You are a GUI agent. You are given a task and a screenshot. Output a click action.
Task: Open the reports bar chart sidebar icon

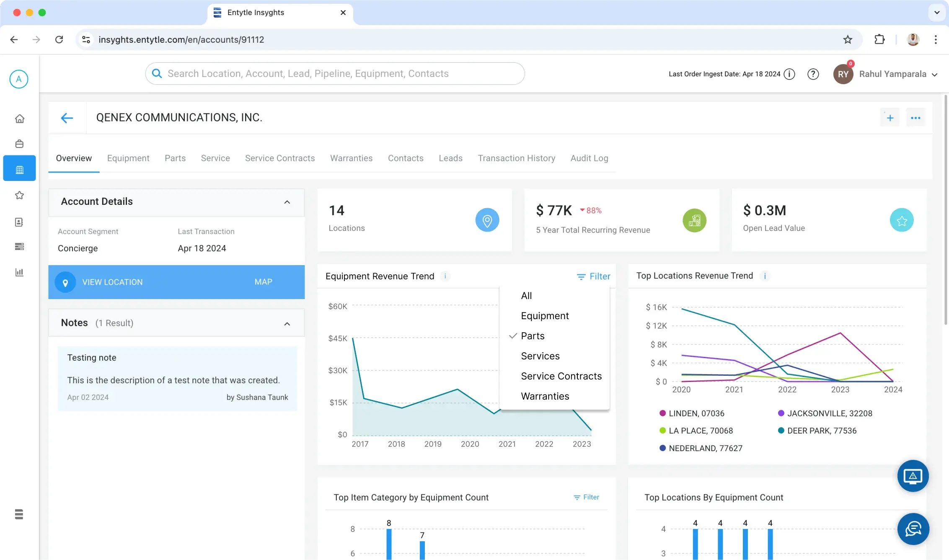(19, 273)
